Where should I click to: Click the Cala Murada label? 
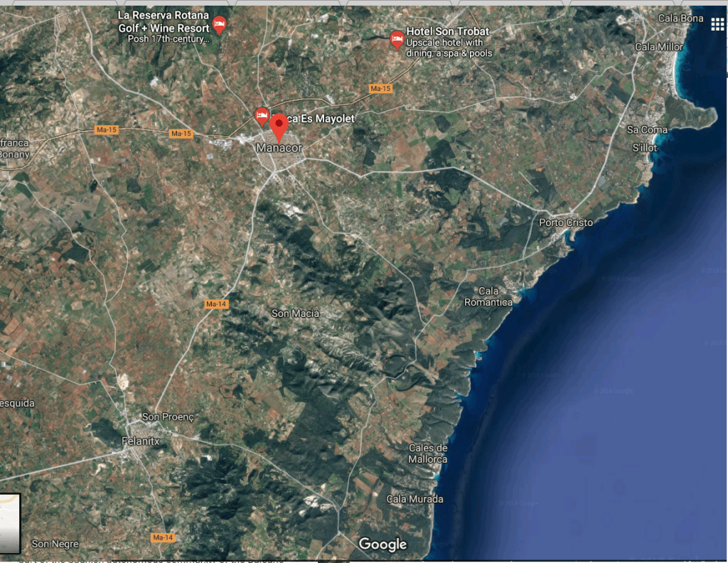tap(414, 499)
